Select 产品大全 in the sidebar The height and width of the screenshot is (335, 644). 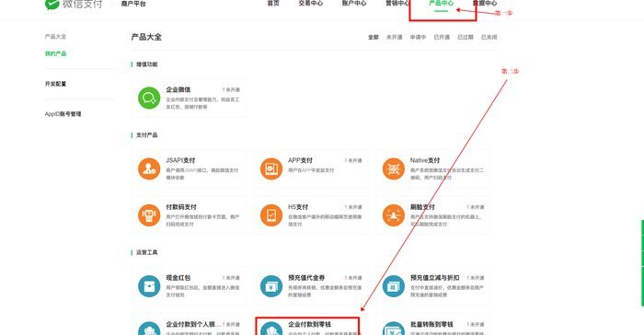click(55, 37)
